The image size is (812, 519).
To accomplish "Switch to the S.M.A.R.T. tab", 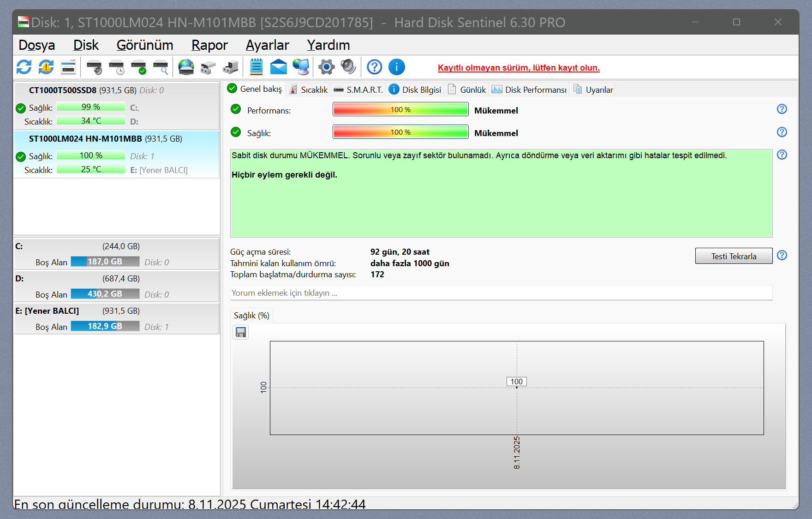I will 358,89.
